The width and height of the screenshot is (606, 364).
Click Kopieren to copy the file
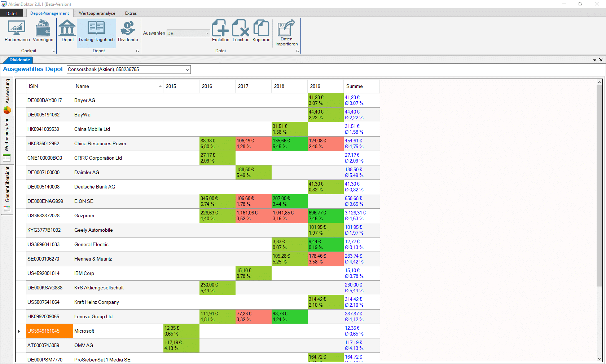(x=262, y=31)
